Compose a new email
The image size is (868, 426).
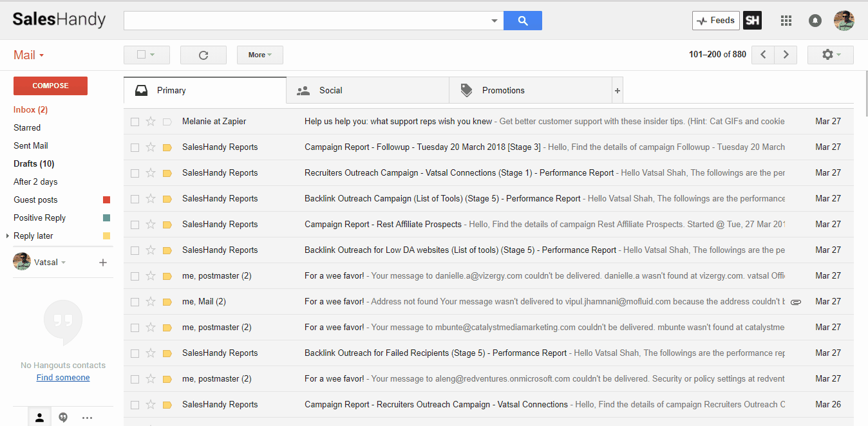(x=50, y=86)
